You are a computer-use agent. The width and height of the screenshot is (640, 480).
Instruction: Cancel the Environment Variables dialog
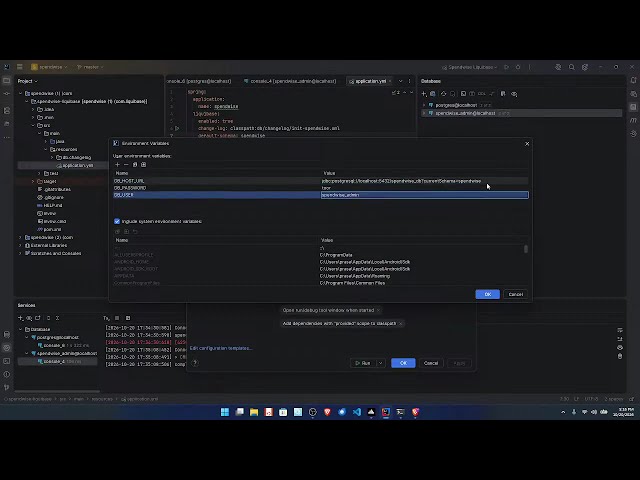coord(516,294)
